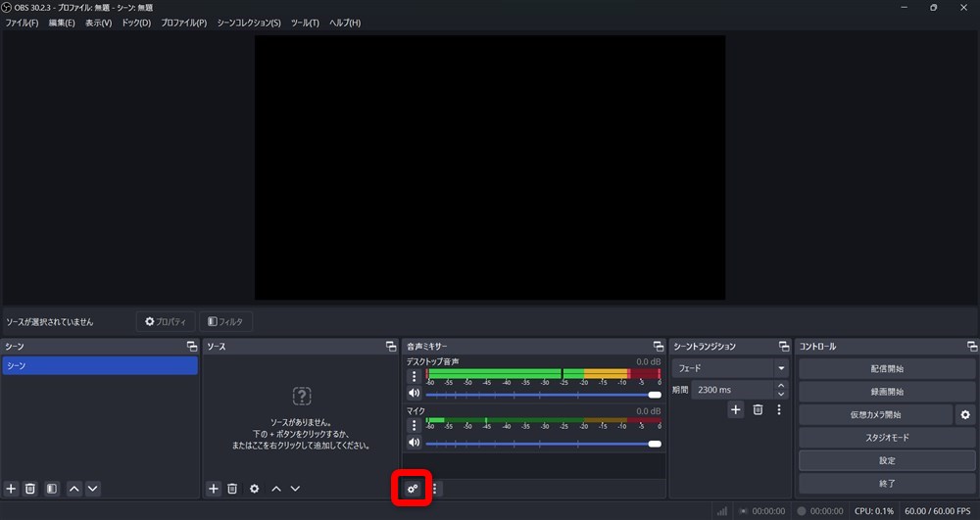Open the フェード transition dropdown
Viewport: 980px width, 520px height.
coord(730,368)
